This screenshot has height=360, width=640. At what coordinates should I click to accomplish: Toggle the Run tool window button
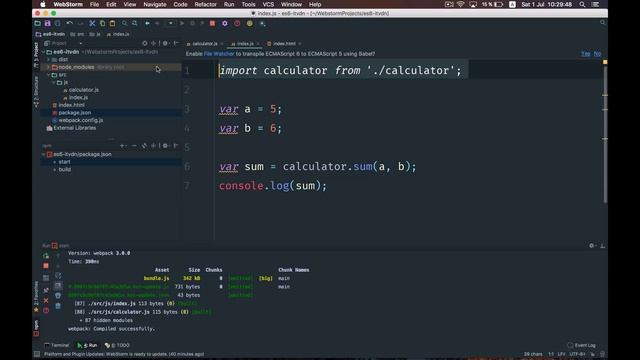[87, 345]
